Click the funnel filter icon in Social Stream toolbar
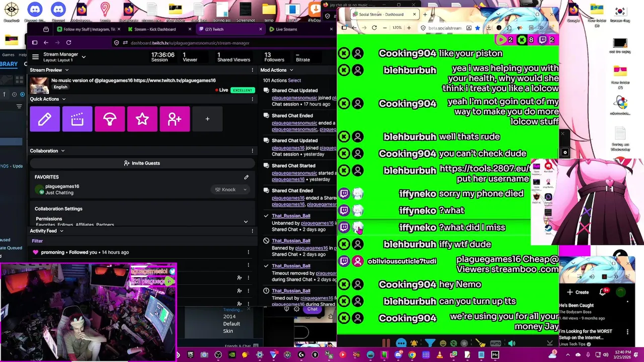Screen dimensions: 644x362 click(x=429, y=343)
